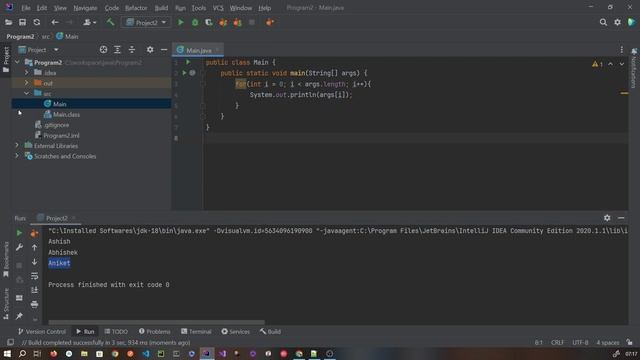Toggle scroll to end of console

pos(35,290)
